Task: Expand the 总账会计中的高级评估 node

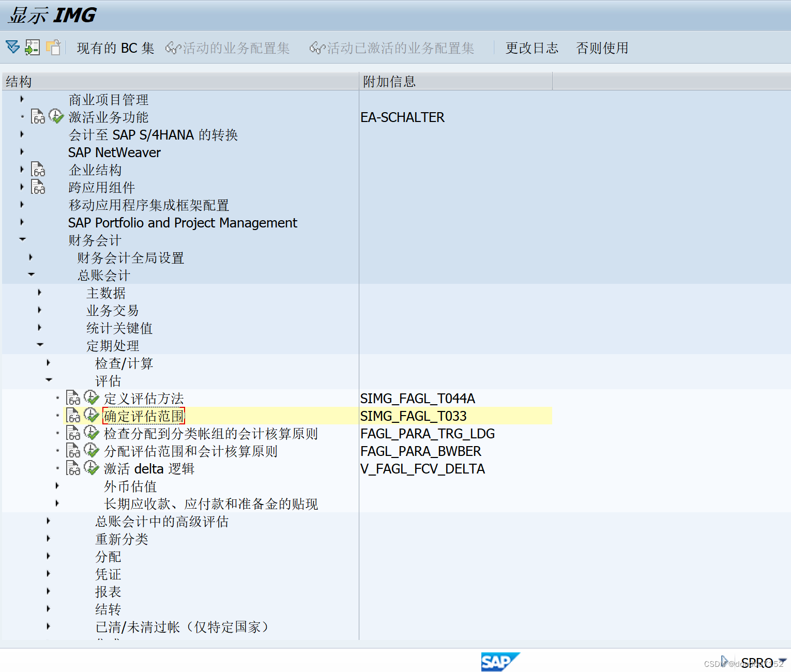Action: (x=48, y=521)
